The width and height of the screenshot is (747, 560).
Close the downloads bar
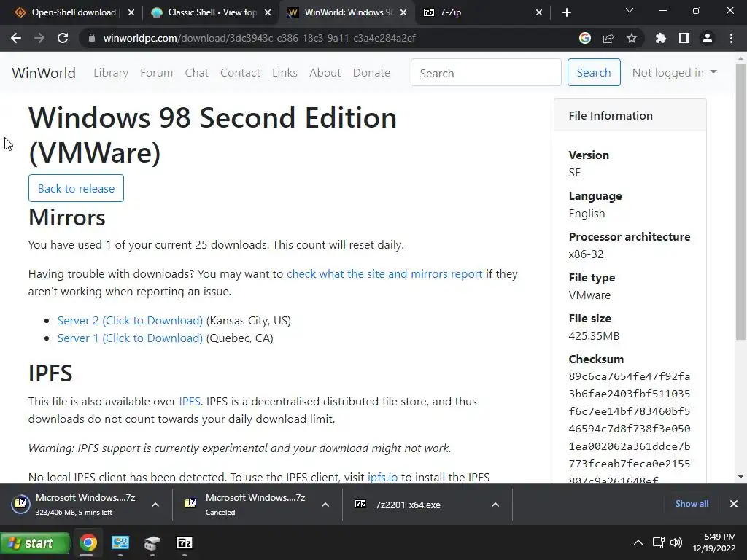pos(734,504)
